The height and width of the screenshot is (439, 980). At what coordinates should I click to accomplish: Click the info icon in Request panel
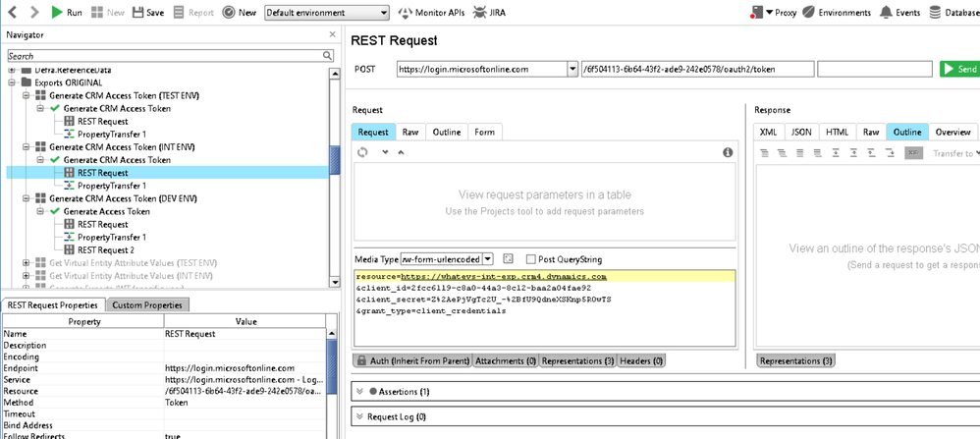point(728,152)
